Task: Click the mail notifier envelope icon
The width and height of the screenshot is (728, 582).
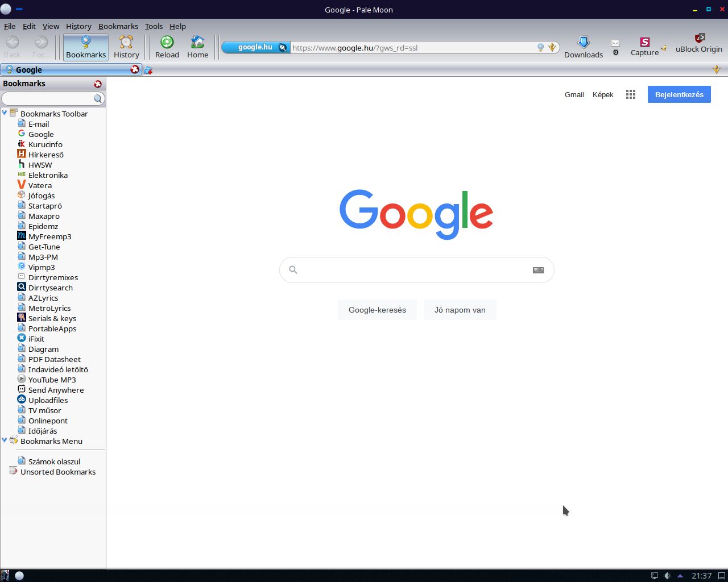Action: pos(615,43)
